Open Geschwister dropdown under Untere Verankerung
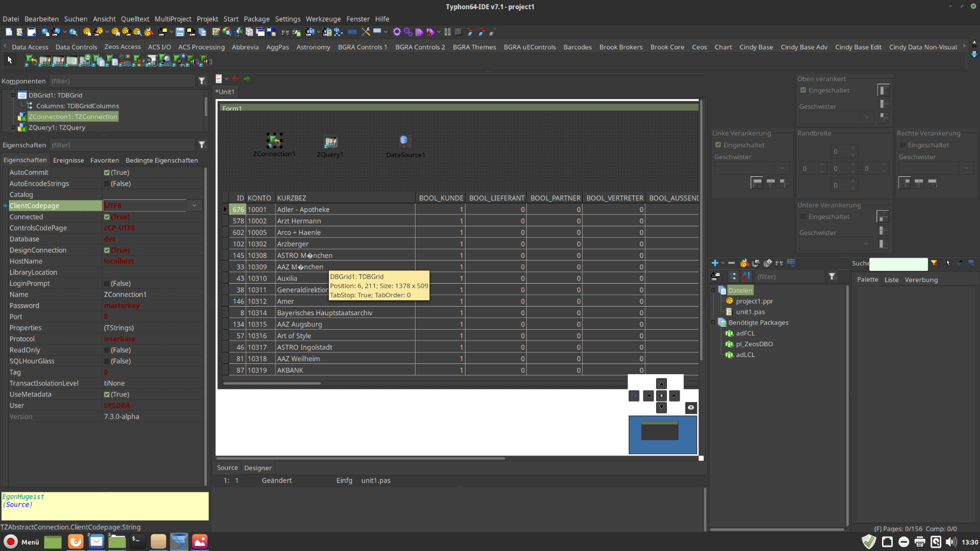Screen dimensions: 980x551 click(x=866, y=243)
